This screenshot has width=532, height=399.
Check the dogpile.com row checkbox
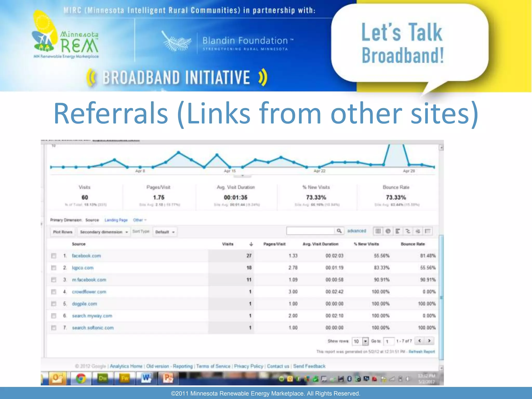54,304
